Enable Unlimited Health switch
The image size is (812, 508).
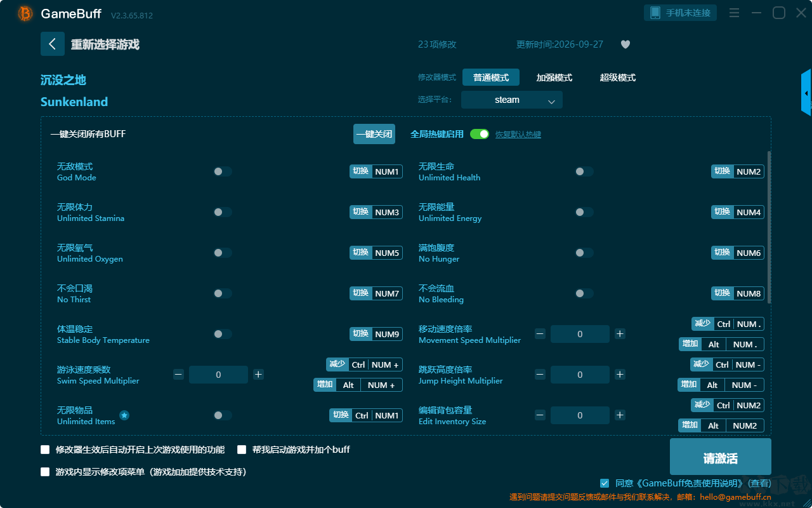pyautogui.click(x=584, y=171)
